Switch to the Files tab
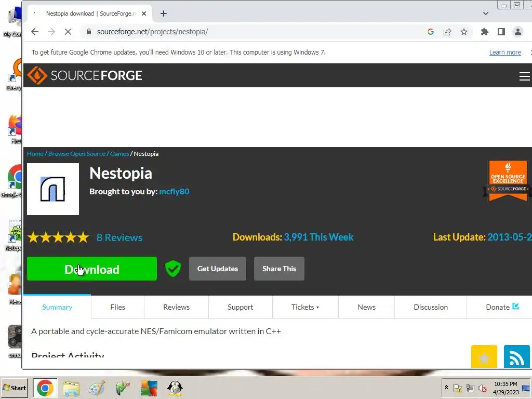The width and height of the screenshot is (532, 399). tap(118, 307)
